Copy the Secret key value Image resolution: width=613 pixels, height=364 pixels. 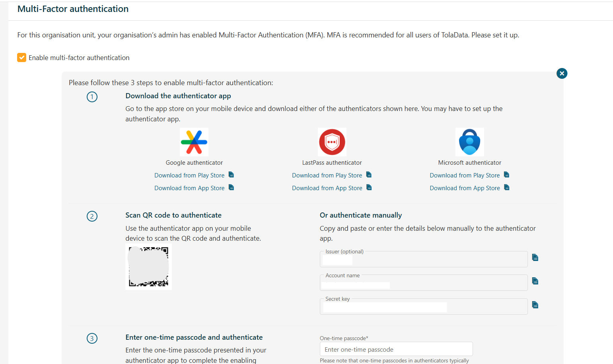(x=535, y=305)
